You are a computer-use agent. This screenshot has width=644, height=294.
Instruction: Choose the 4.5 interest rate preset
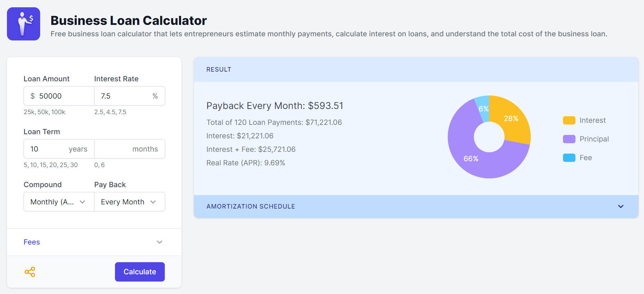click(111, 112)
